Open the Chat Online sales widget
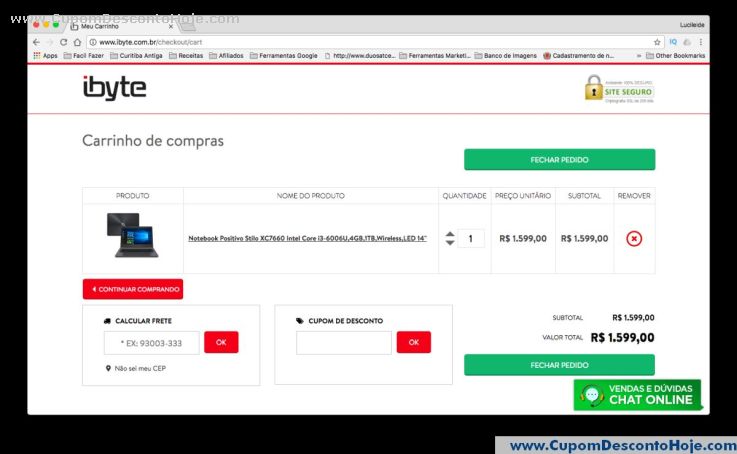 click(637, 395)
